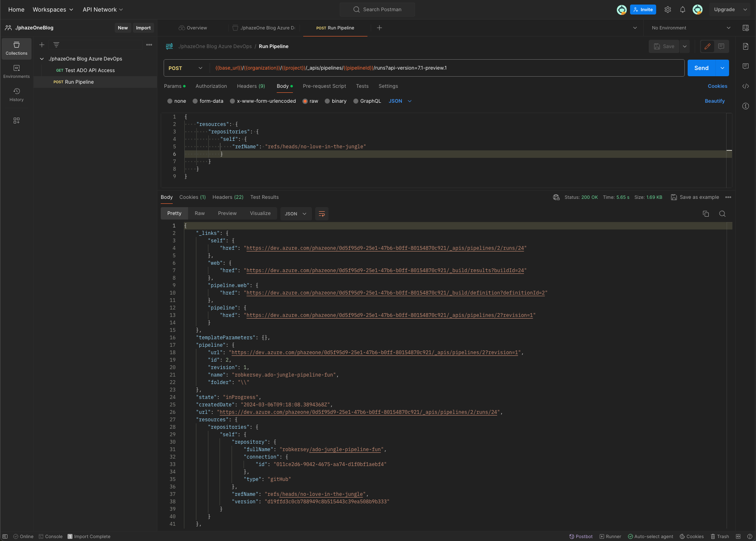Search the response with magnifier icon

722,214
